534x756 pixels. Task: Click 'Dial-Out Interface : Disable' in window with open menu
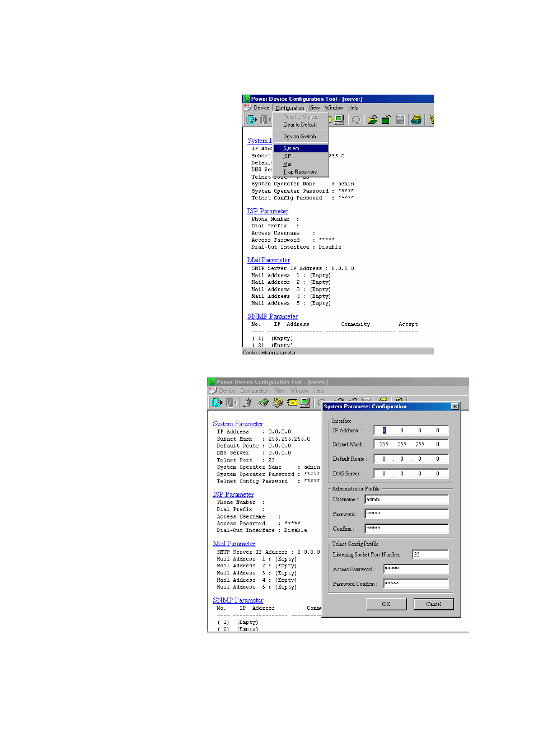point(296,247)
